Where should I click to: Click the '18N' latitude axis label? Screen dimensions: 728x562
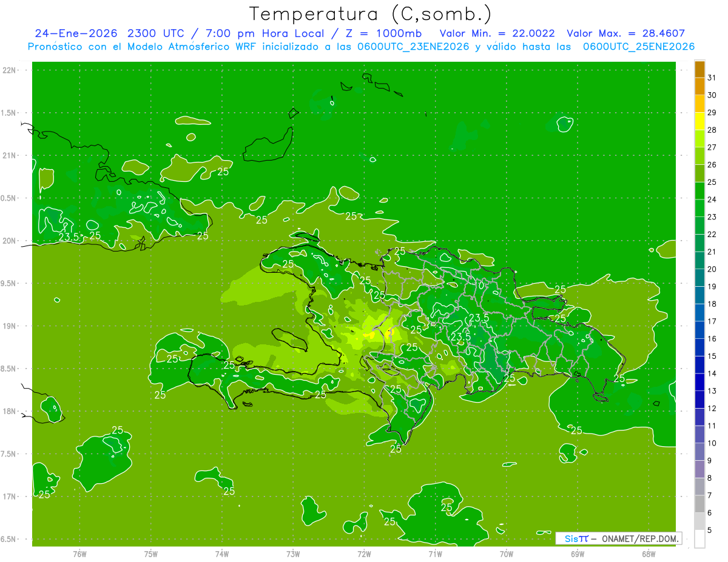pyautogui.click(x=10, y=411)
